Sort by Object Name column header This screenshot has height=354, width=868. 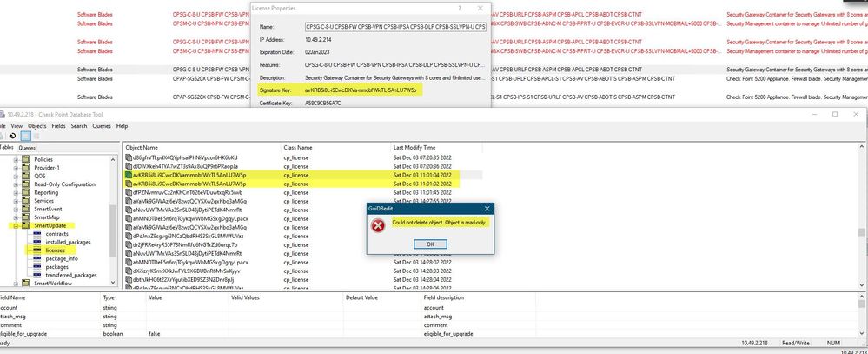pyautogui.click(x=202, y=148)
